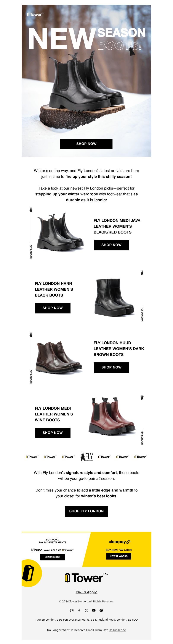Open the X (Twitter) social icon
Screen dimensions: 173x644
(x=86, y=610)
